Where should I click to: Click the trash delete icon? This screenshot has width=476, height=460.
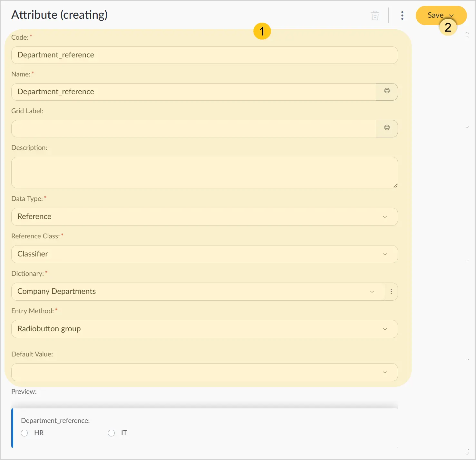point(375,15)
